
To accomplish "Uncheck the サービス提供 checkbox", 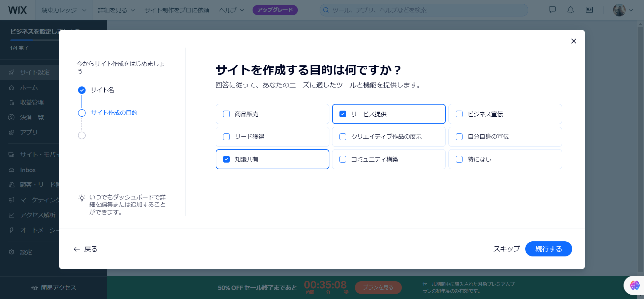I will (x=343, y=114).
